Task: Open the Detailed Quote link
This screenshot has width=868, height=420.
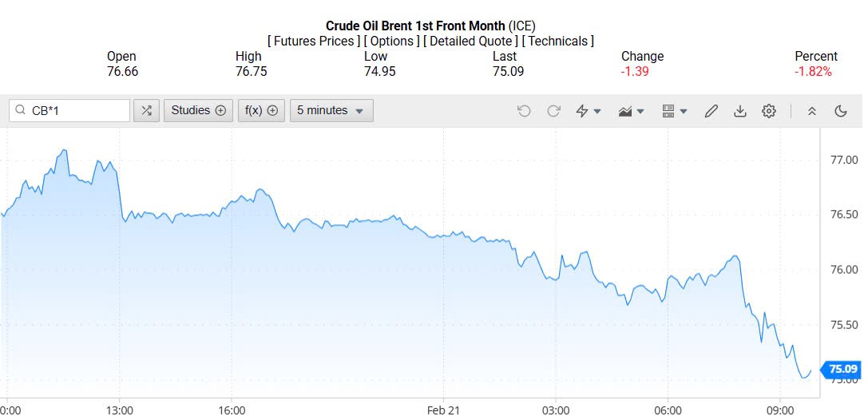Action: [x=471, y=41]
